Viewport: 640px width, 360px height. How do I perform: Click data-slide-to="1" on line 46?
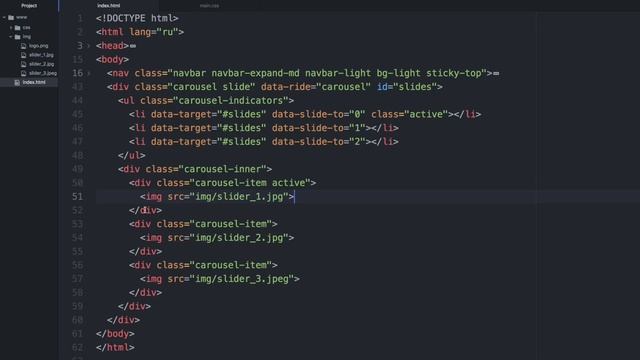[318, 128]
